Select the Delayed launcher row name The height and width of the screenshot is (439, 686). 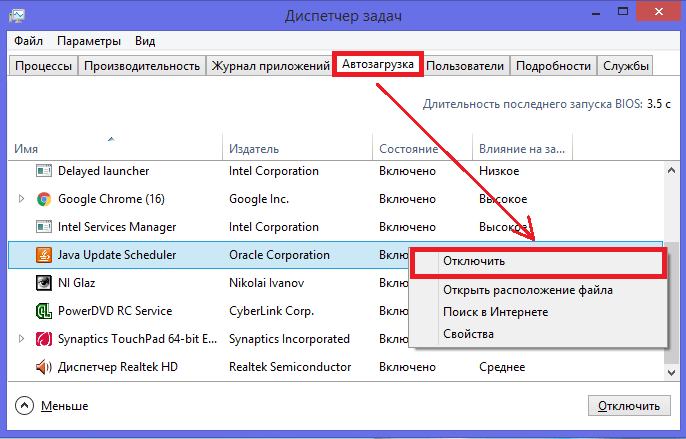[104, 171]
